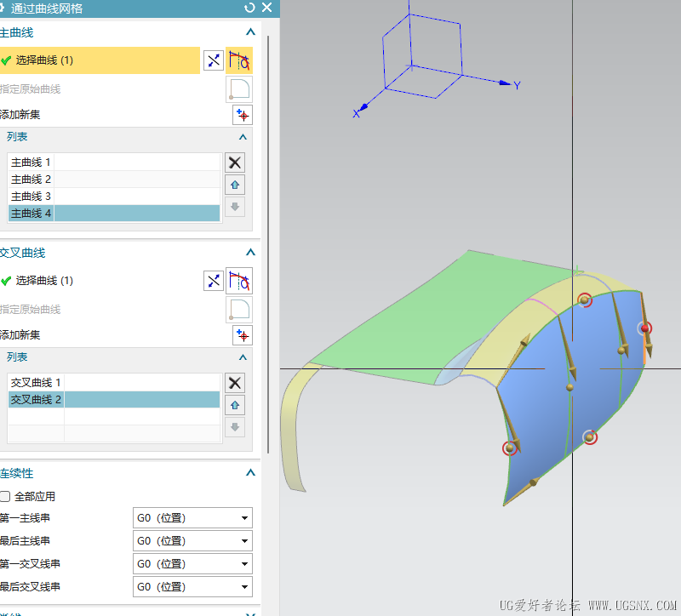The image size is (681, 616).
Task: Enable the 全部应用 checkbox under 连续性
Action: point(5,496)
